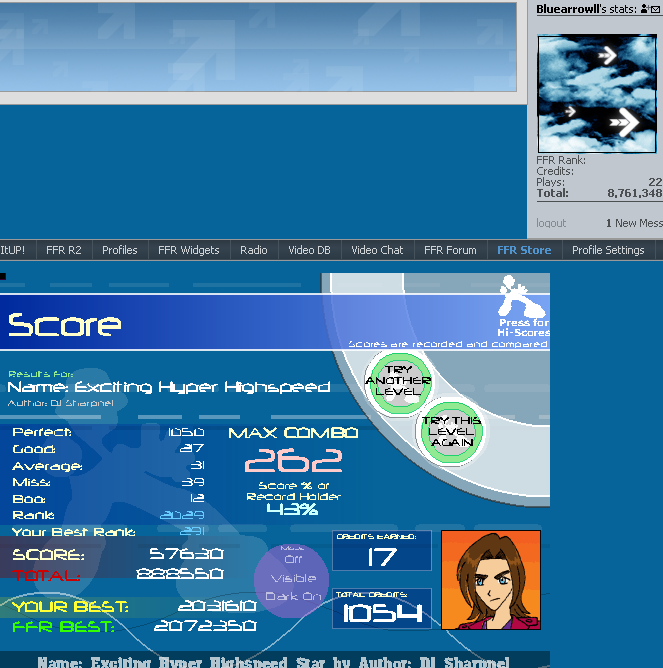
Task: Open the FFR R2 menu item
Action: point(62,250)
